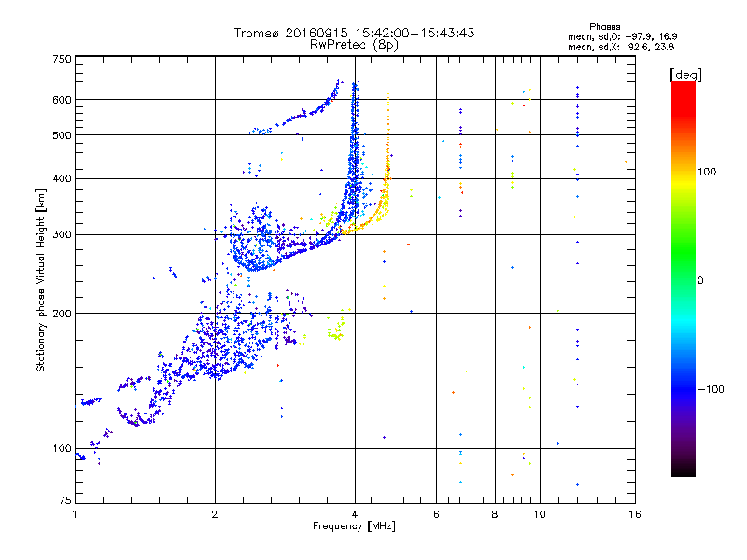This screenshot has width=747, height=560.
Task: Click the 'Frequency [MHz]' axis label
Action: [354, 526]
